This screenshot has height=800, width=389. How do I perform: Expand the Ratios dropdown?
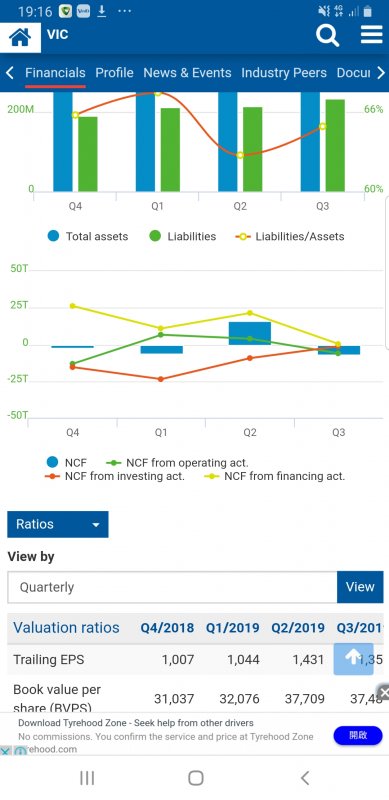point(58,524)
